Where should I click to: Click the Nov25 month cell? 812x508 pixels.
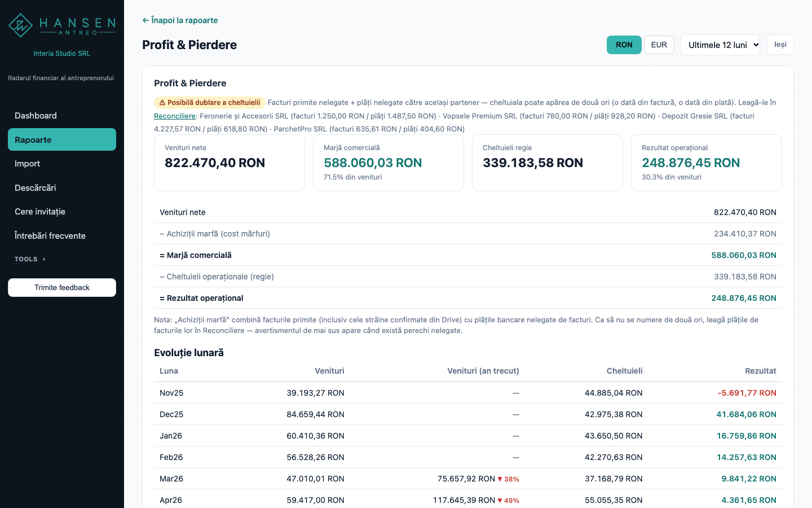(x=171, y=393)
